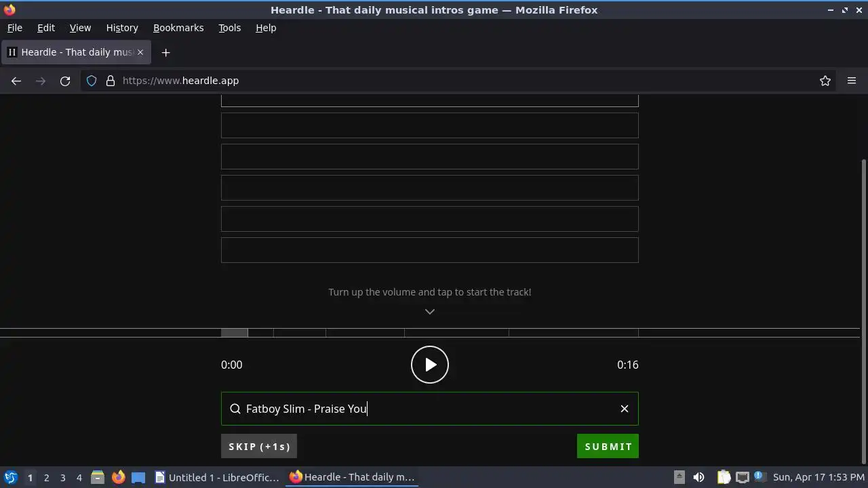Launch Firefox from the panel launcher
The image size is (868, 488).
click(x=118, y=477)
